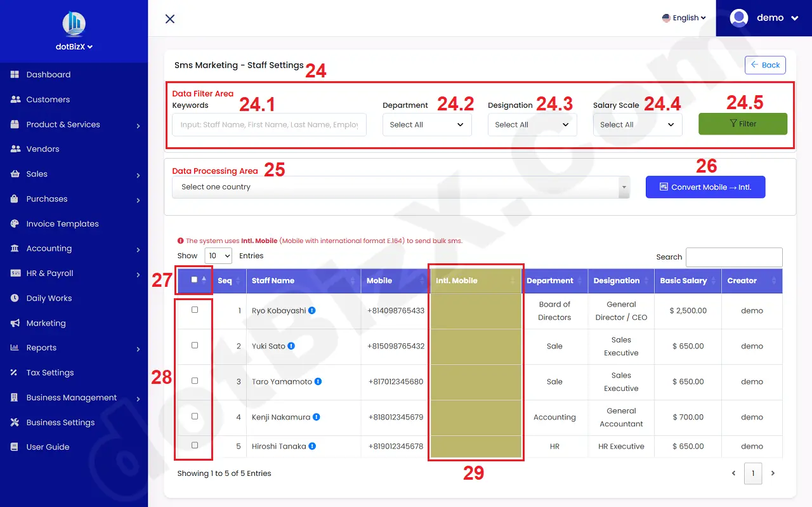
Task: Check the box for Yuki Sato's row
Action: tap(193, 345)
